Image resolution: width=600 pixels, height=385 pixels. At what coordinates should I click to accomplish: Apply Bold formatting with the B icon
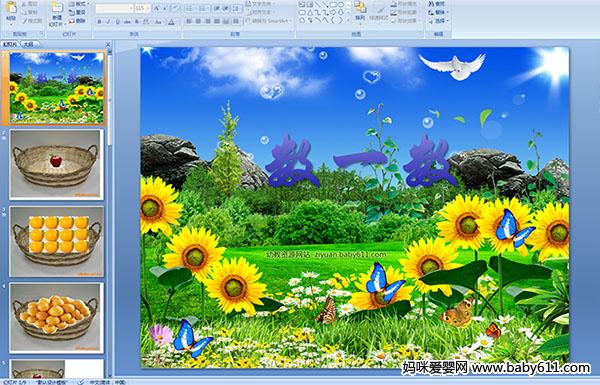point(99,22)
